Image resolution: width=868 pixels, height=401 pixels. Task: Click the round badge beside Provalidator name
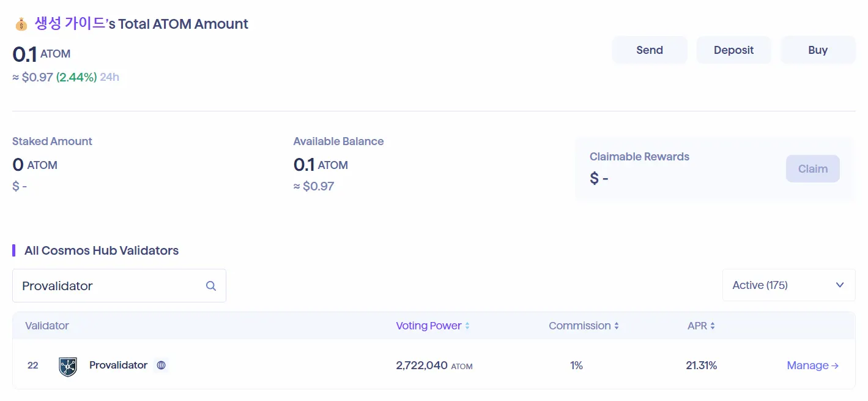(x=161, y=365)
